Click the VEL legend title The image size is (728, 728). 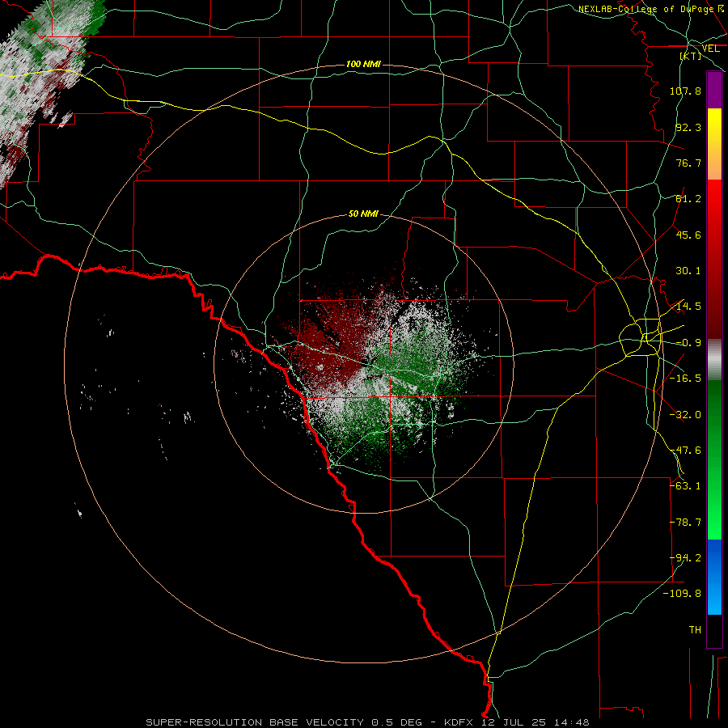[x=710, y=49]
